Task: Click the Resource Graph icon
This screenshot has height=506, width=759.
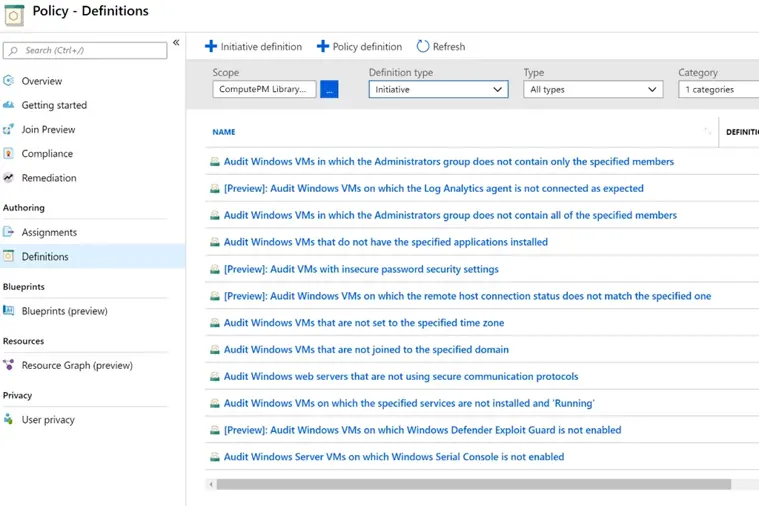Action: pos(8,365)
